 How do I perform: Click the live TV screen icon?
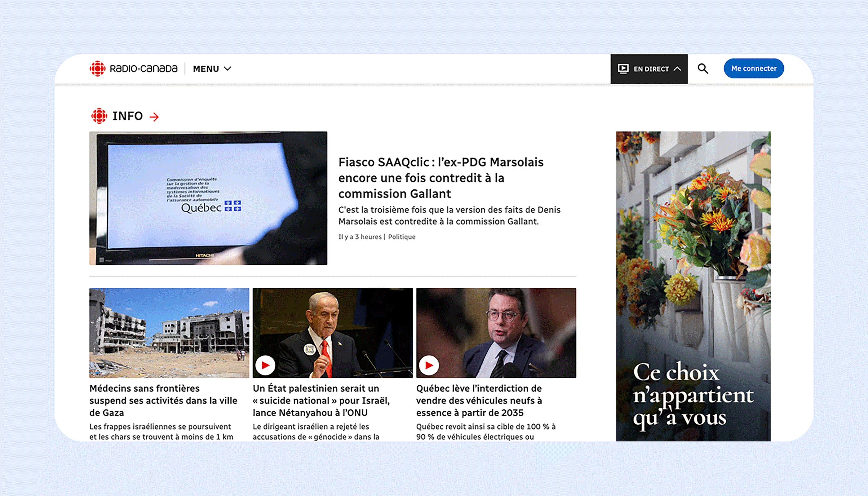point(623,69)
